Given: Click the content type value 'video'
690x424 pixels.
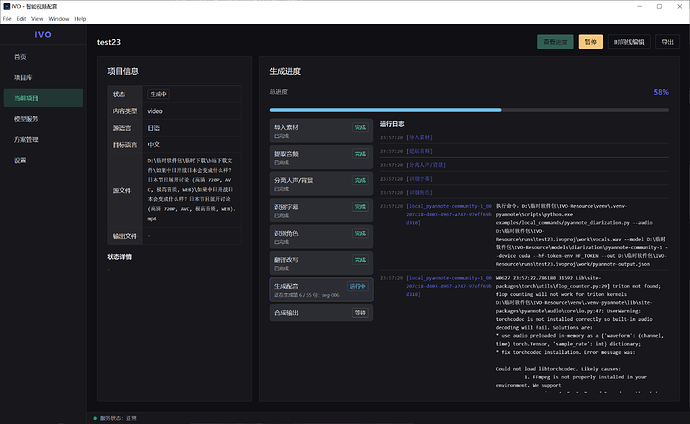Looking at the screenshot, I should [155, 111].
